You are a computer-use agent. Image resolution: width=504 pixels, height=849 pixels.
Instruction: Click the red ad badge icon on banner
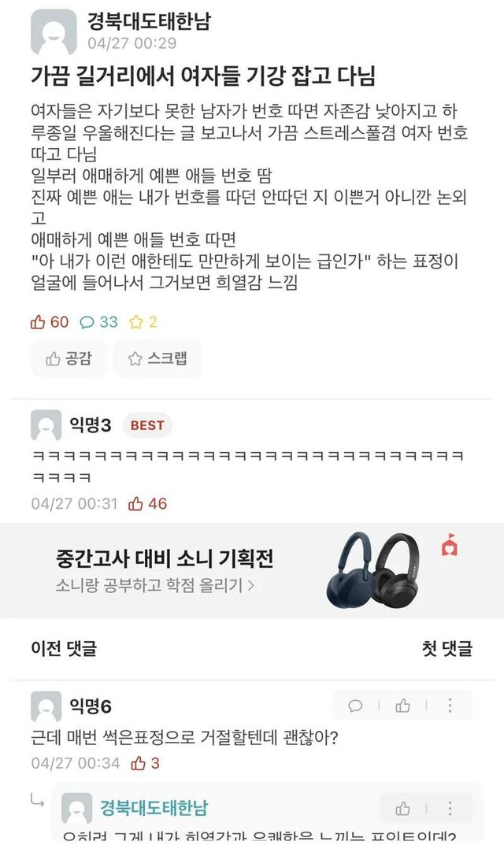click(x=450, y=545)
